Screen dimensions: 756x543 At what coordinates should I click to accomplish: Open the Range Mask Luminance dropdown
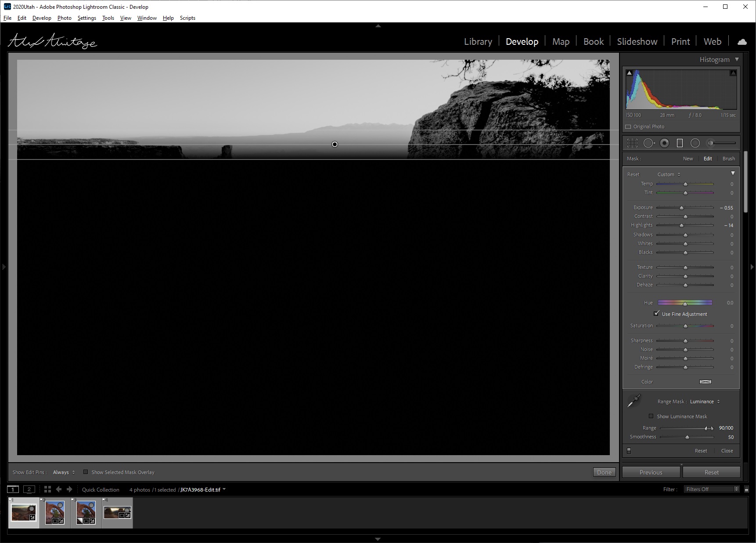[705, 402]
